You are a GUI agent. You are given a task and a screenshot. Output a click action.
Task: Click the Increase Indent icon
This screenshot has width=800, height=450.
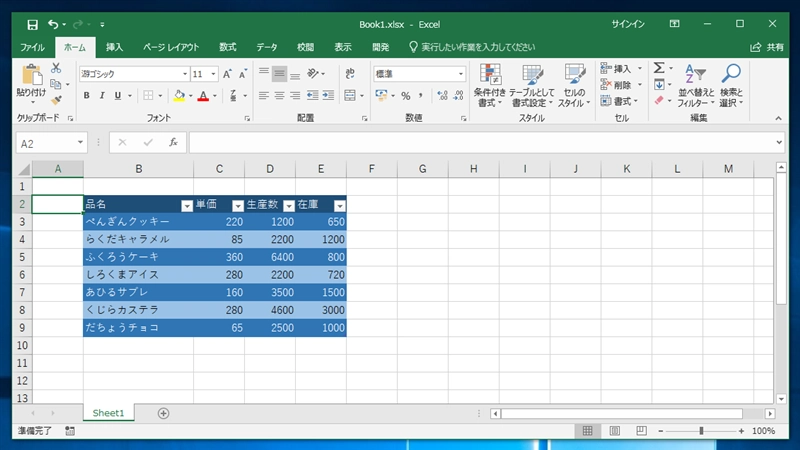point(328,95)
